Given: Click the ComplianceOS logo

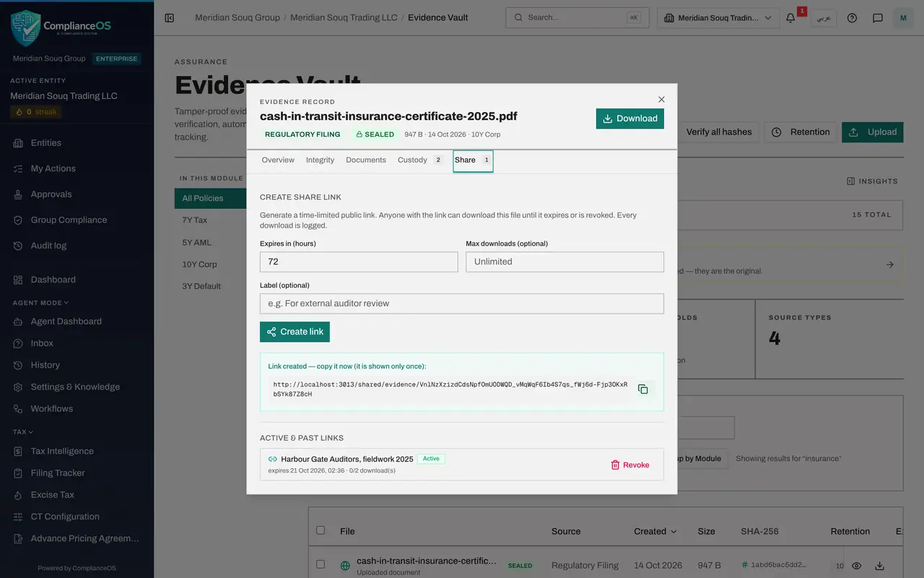Looking at the screenshot, I should point(61,27).
